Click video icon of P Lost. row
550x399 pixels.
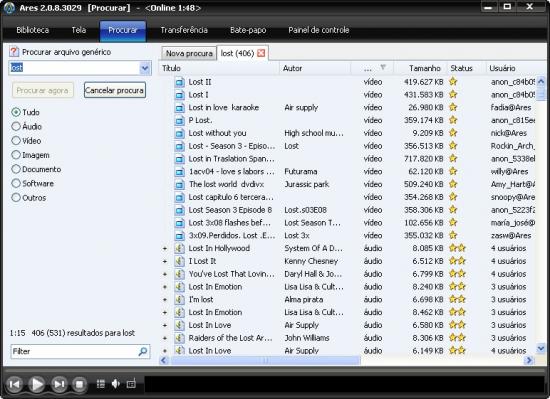179,120
